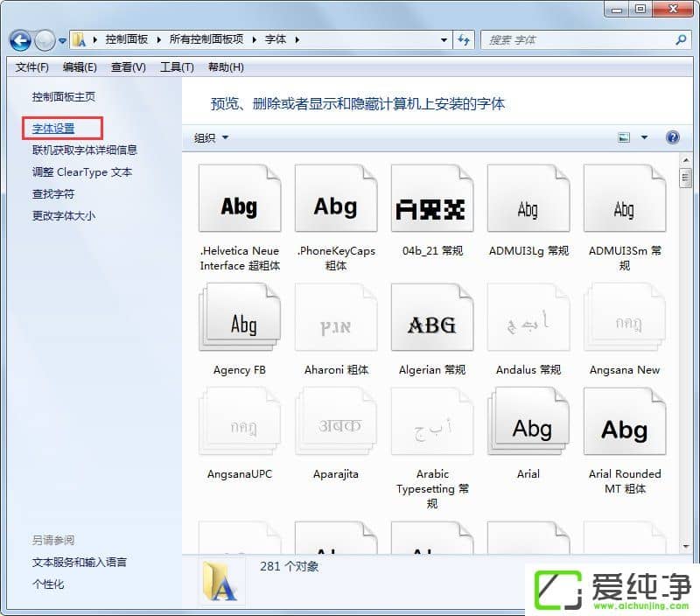Open the help question mark icon
Viewport: 700px width, 616px height.
click(672, 137)
